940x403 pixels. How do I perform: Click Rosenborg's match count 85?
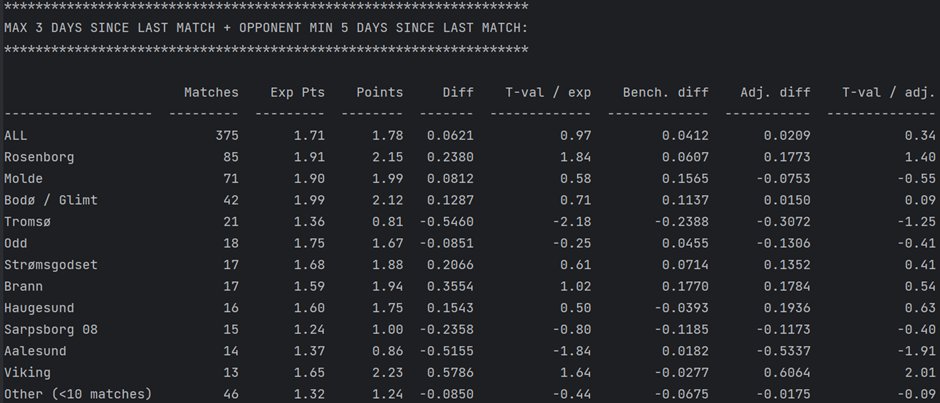pos(231,157)
